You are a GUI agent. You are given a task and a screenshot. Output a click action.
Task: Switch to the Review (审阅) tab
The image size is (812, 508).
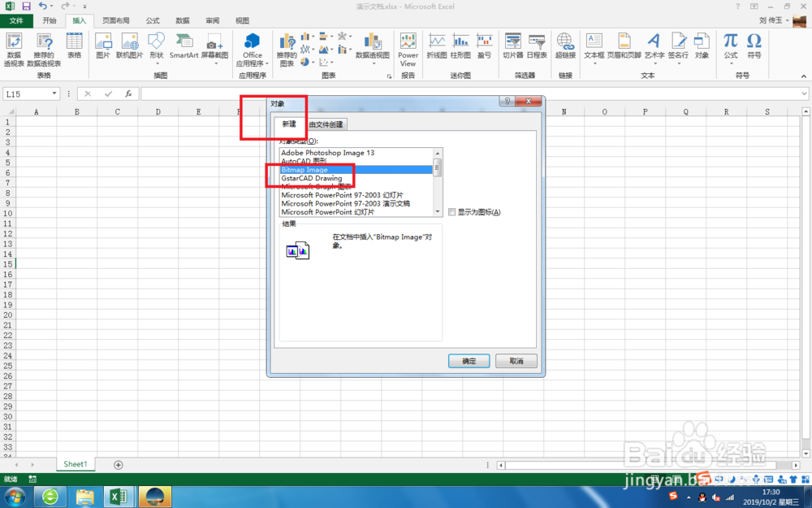(212, 21)
